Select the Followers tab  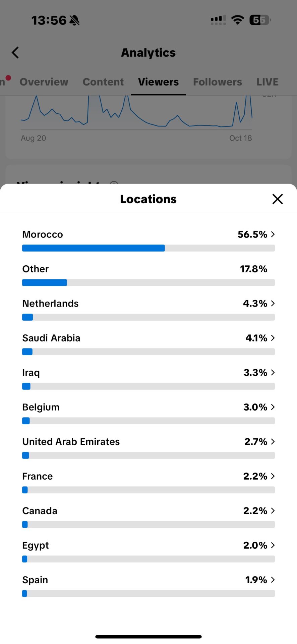[218, 82]
